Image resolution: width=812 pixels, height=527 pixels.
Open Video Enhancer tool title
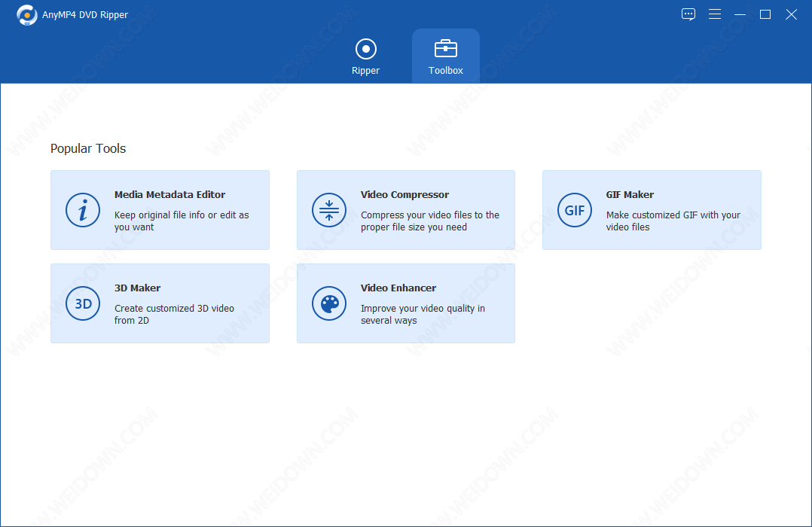[398, 288]
